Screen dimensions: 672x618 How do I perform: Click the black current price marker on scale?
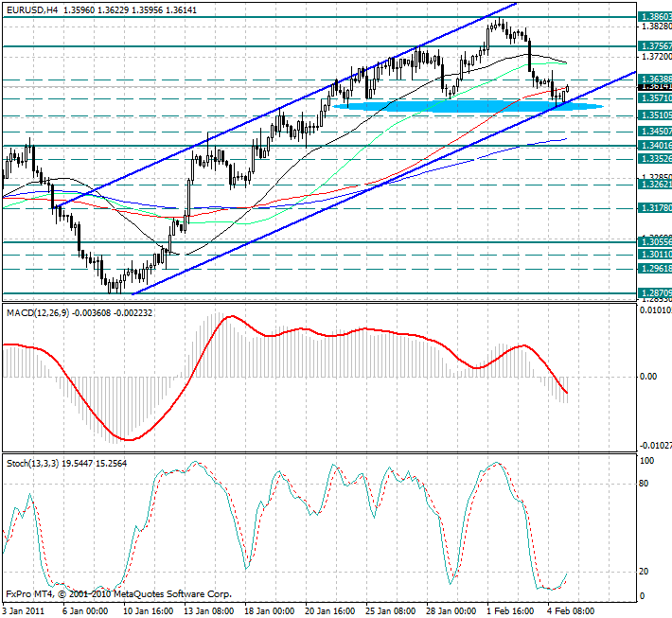click(x=655, y=87)
